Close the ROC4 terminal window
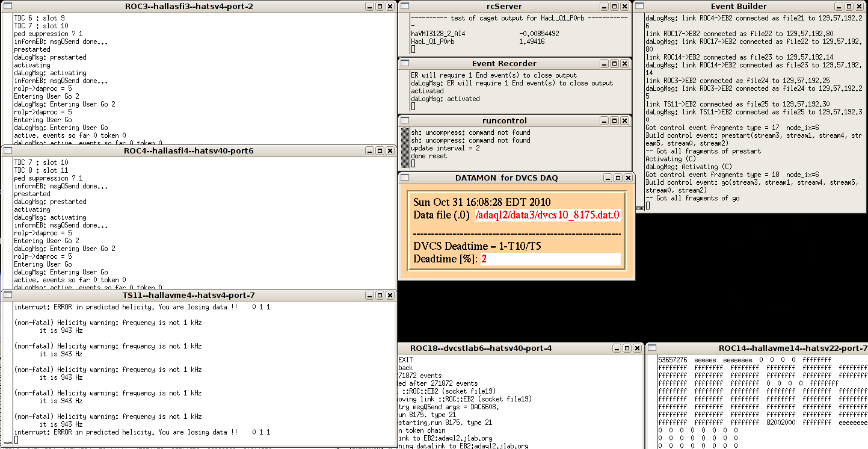 pos(390,150)
